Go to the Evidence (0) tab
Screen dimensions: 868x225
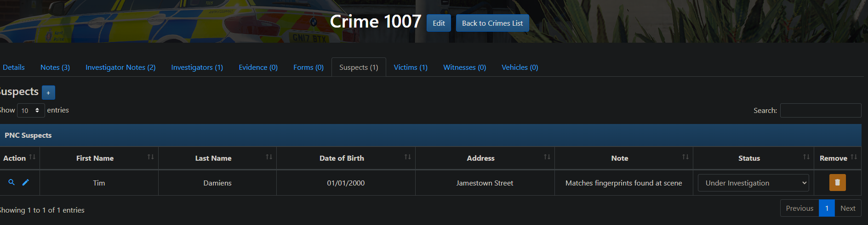[x=258, y=67]
